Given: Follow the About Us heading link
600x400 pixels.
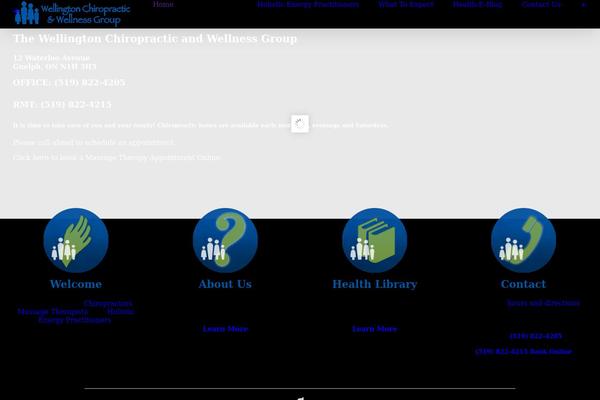Looking at the screenshot, I should click(x=225, y=284).
